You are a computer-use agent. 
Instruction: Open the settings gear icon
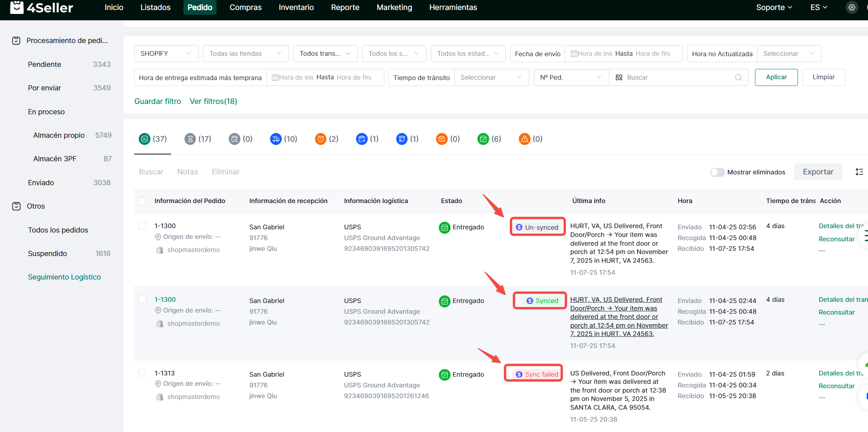[x=852, y=8]
